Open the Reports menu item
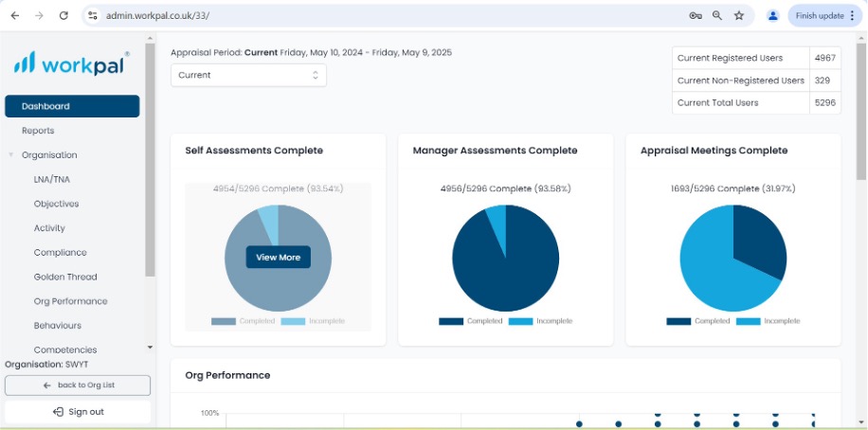 (38, 131)
